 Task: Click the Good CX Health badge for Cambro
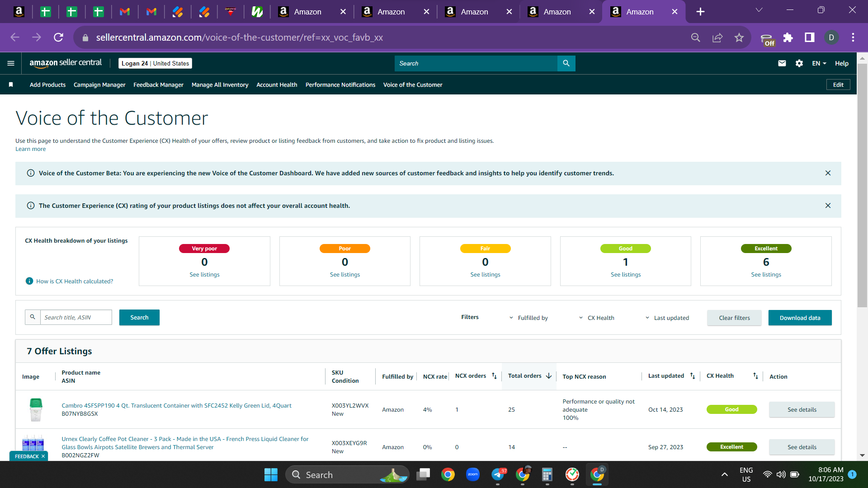[x=731, y=409]
